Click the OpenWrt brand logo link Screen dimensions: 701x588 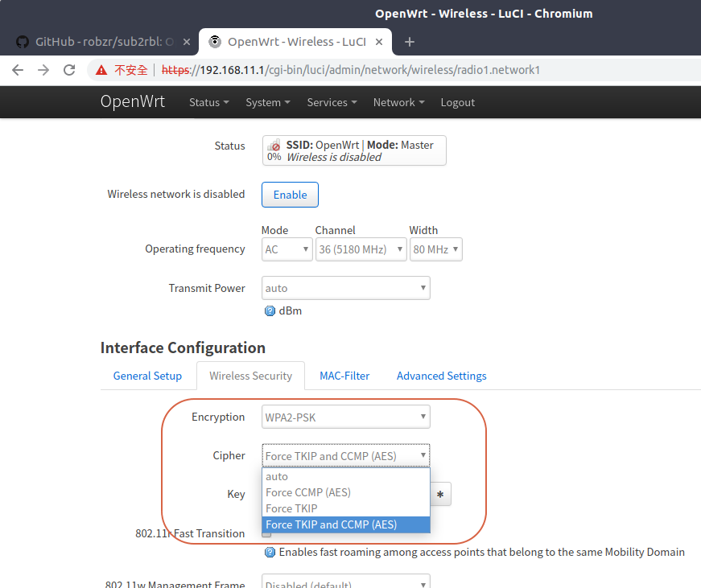pos(132,101)
